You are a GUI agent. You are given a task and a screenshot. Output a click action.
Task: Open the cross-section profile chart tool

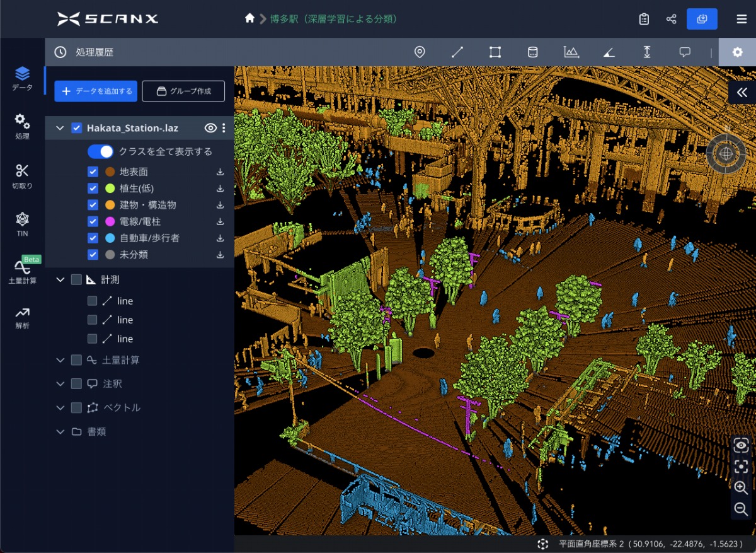pyautogui.click(x=571, y=52)
